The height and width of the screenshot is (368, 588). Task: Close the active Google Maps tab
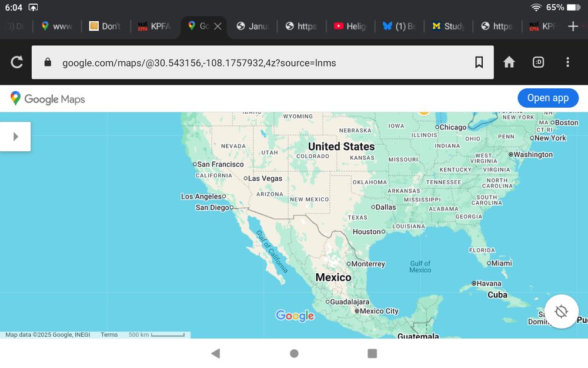coord(218,26)
